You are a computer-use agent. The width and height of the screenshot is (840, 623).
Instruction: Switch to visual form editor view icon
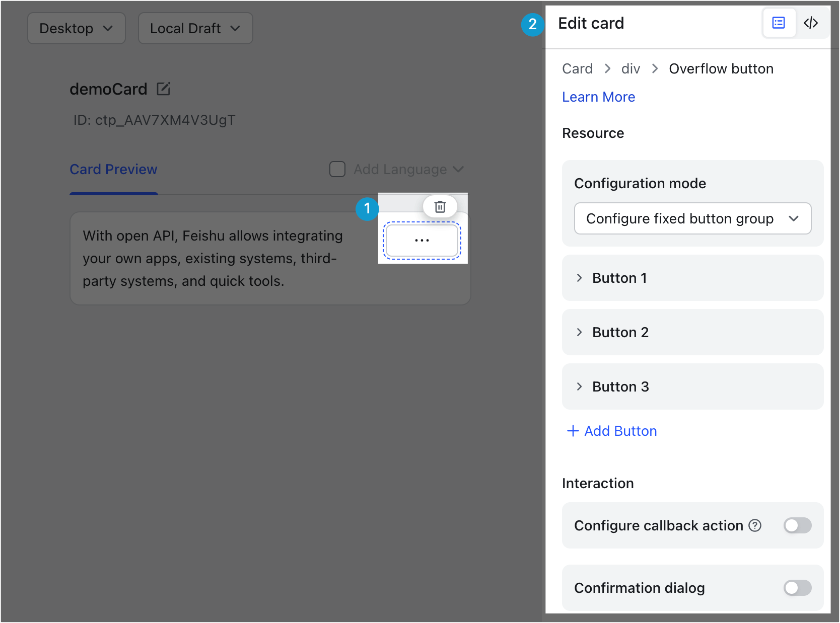point(779,23)
